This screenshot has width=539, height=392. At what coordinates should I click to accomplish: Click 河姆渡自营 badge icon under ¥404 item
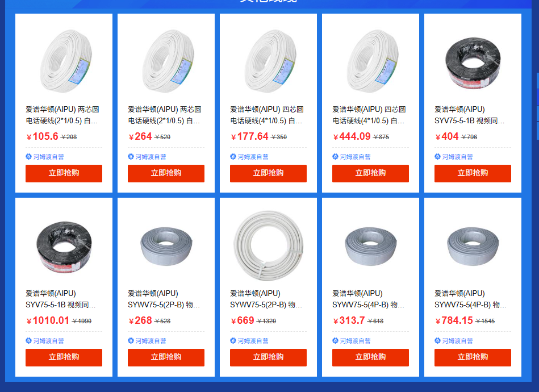[x=437, y=156]
